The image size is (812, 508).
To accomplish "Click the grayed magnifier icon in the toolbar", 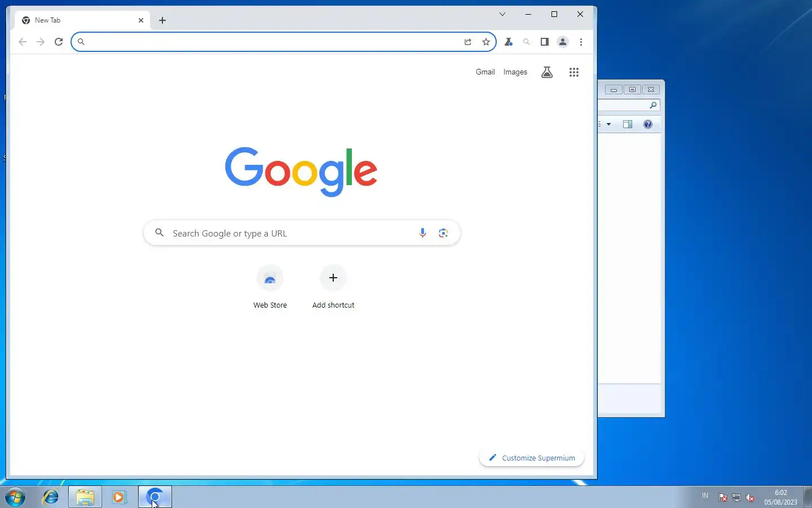I will pos(527,42).
